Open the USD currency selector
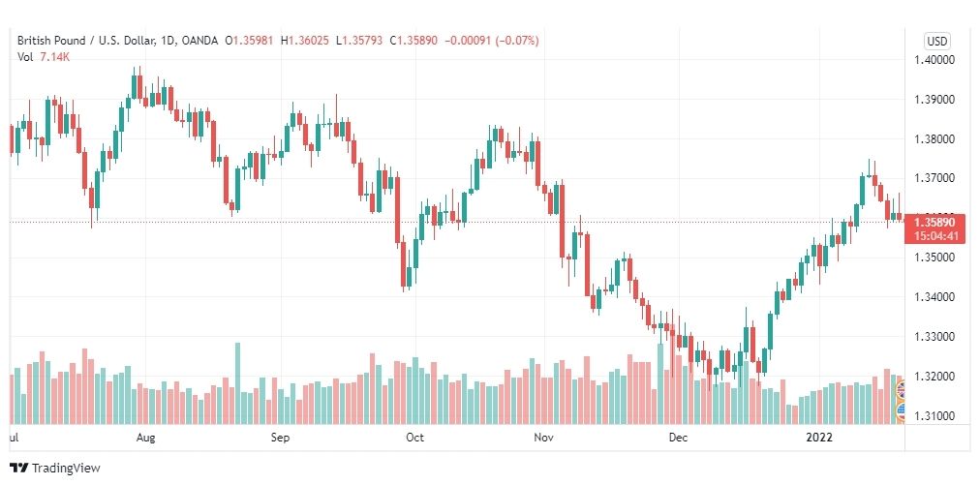980x485 pixels. [x=936, y=42]
